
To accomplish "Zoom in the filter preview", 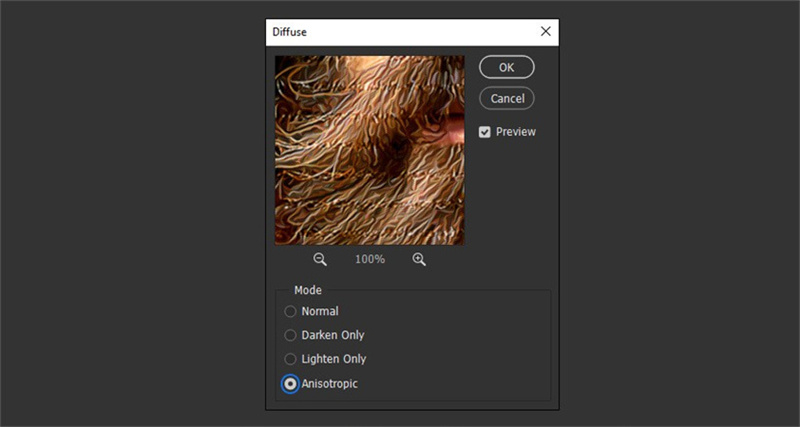I will [419, 259].
